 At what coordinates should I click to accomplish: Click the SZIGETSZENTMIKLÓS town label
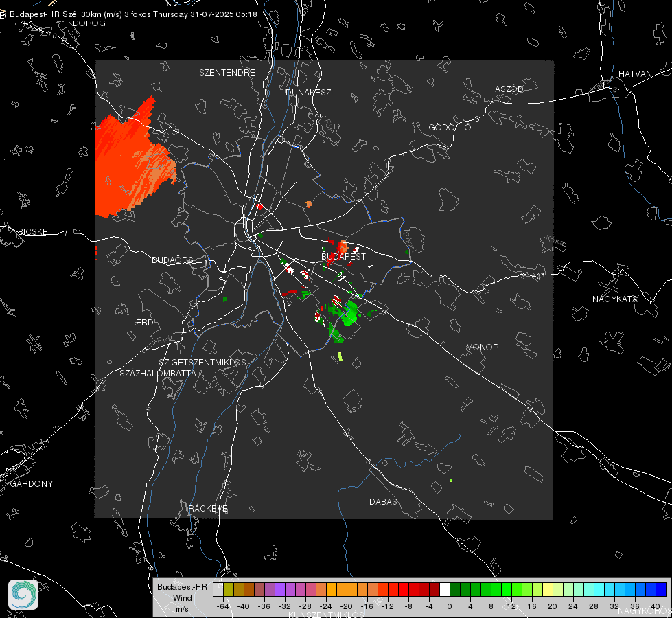(x=202, y=363)
